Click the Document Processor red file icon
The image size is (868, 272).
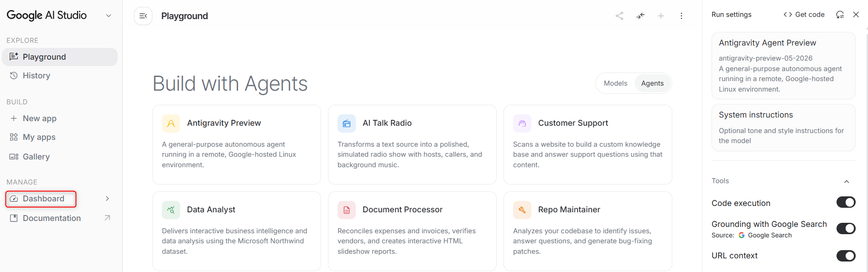[347, 210]
